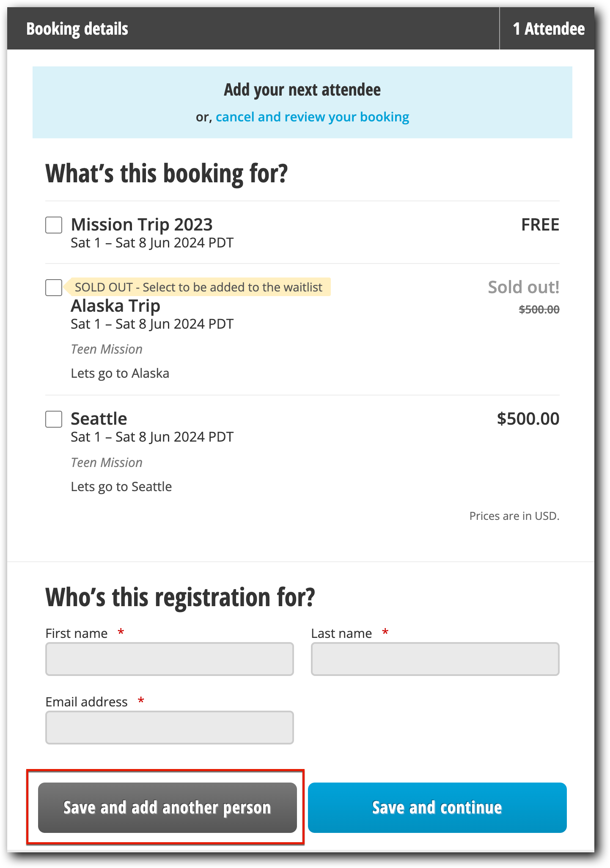Click the SOLD OUT waitlist notice
Screen dimensions: 610x868
(x=199, y=287)
